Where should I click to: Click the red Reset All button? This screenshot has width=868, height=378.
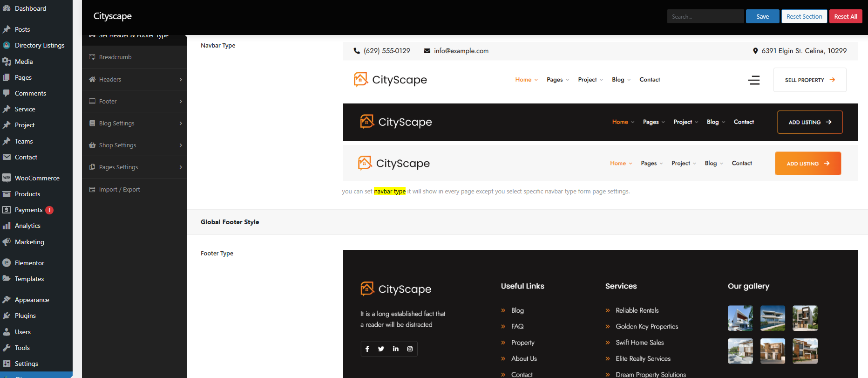846,16
